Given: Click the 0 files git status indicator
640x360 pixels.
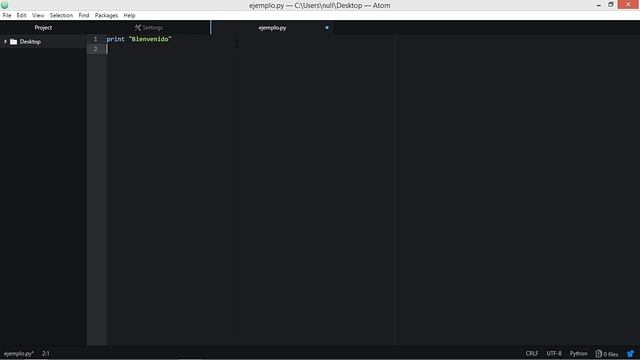Looking at the screenshot, I should point(607,354).
